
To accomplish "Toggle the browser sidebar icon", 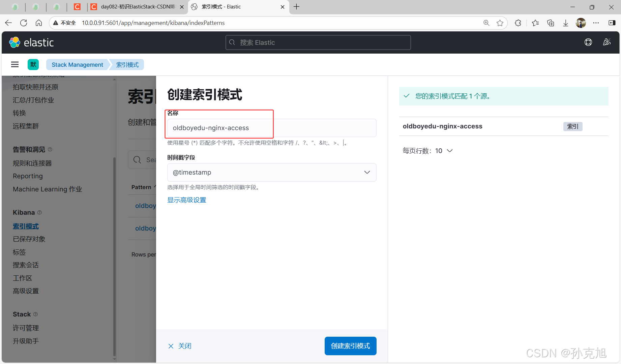I will (612, 23).
